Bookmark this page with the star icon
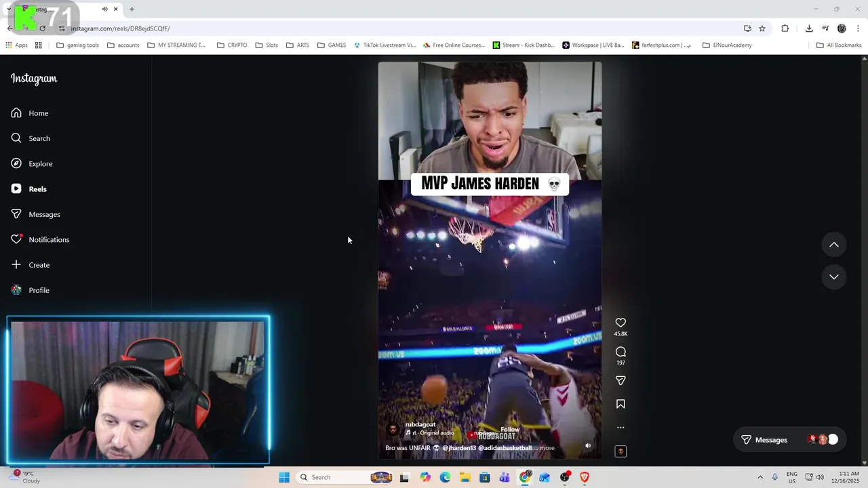Image resolution: width=868 pixels, height=488 pixels. click(762, 28)
